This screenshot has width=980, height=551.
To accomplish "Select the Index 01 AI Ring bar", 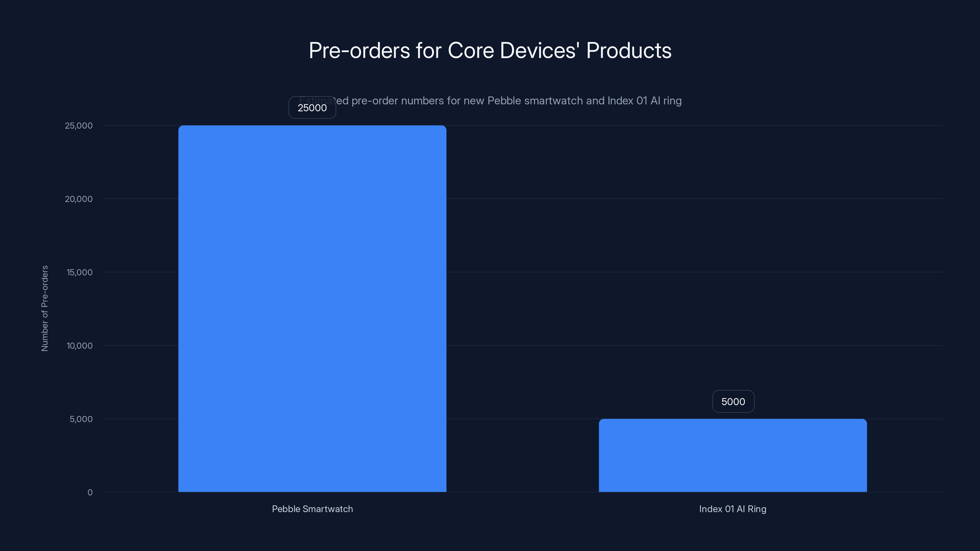I will [x=733, y=456].
